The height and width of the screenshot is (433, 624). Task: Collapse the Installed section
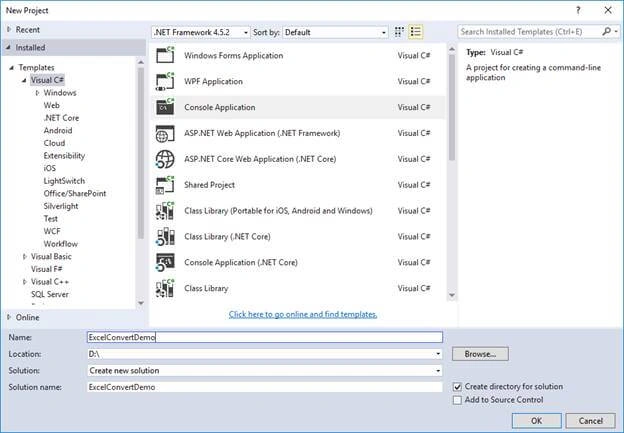(8, 47)
